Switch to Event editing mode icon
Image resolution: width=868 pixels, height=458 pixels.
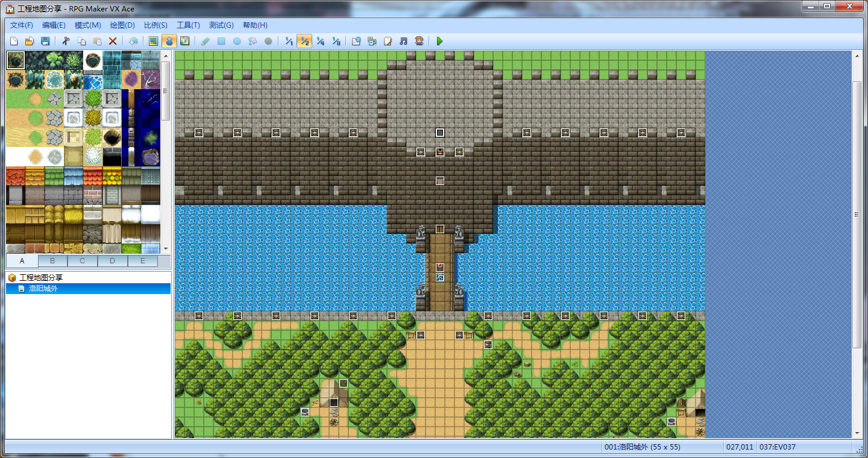[x=169, y=41]
